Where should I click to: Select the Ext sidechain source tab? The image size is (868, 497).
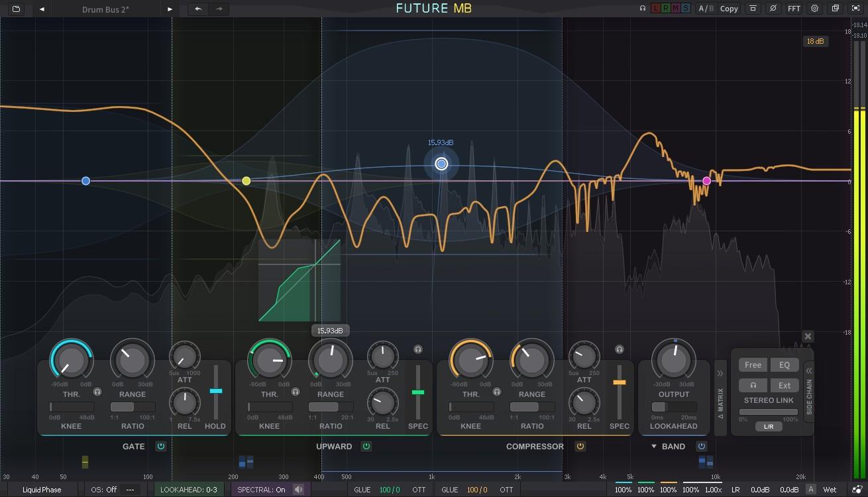[785, 385]
